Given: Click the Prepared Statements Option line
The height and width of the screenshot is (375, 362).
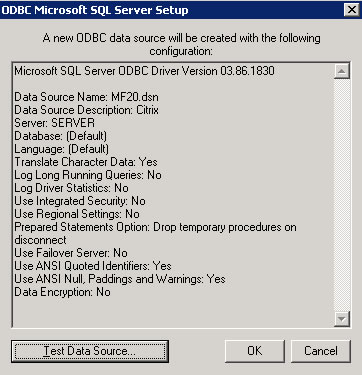Looking at the screenshot, I should [155, 233].
